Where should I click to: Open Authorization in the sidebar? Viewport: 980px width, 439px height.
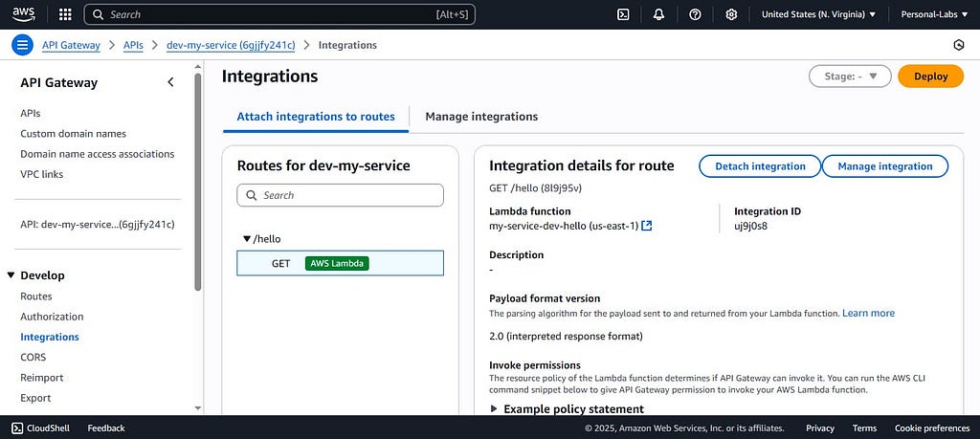click(x=52, y=317)
